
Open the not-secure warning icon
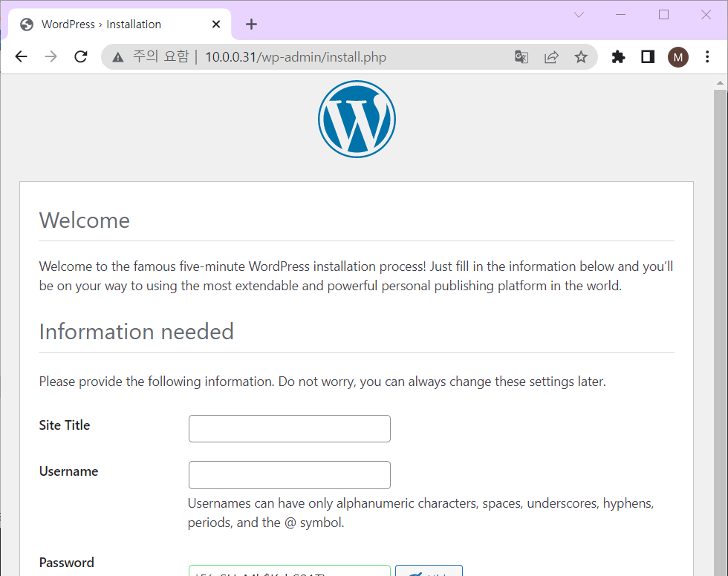[x=118, y=57]
